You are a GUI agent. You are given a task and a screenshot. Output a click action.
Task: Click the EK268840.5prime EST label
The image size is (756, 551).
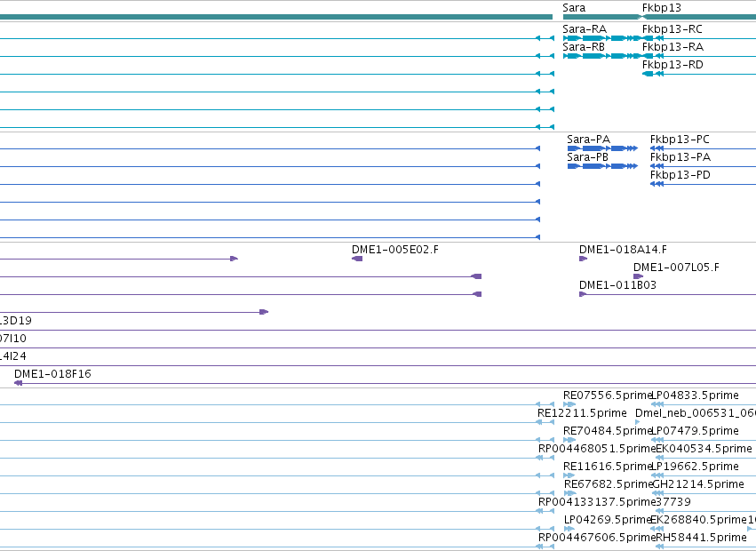[x=698, y=520]
